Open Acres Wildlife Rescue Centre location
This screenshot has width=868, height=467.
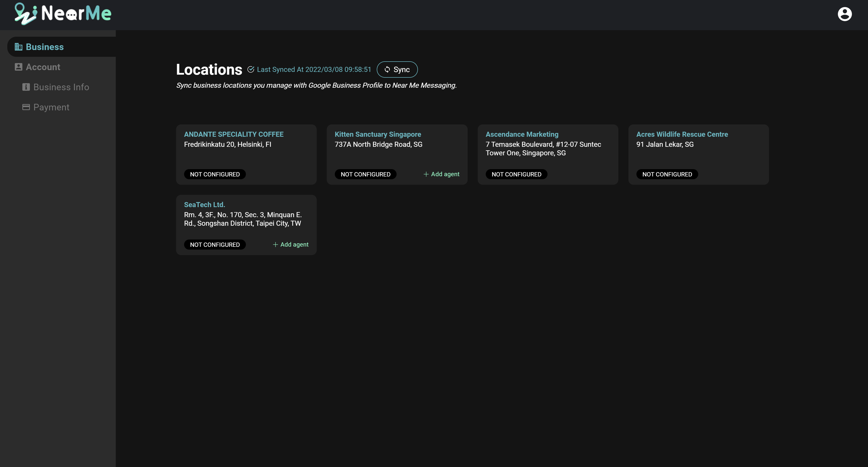pyautogui.click(x=682, y=134)
